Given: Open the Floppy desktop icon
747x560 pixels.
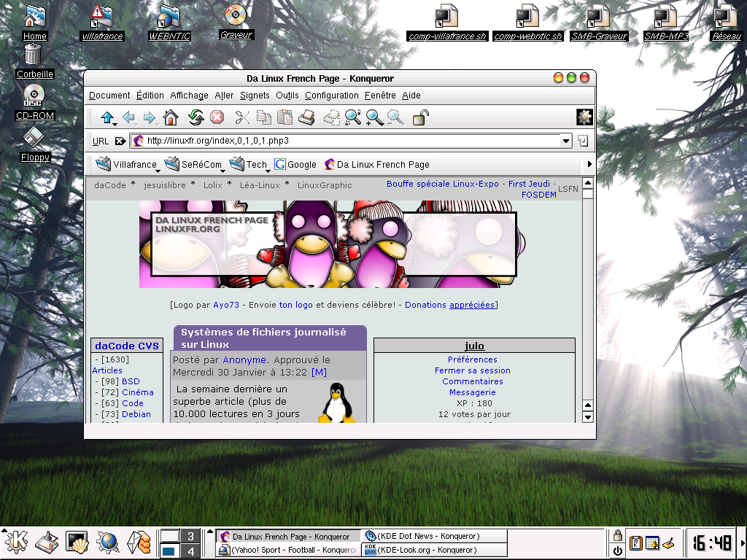Looking at the screenshot, I should [x=35, y=144].
